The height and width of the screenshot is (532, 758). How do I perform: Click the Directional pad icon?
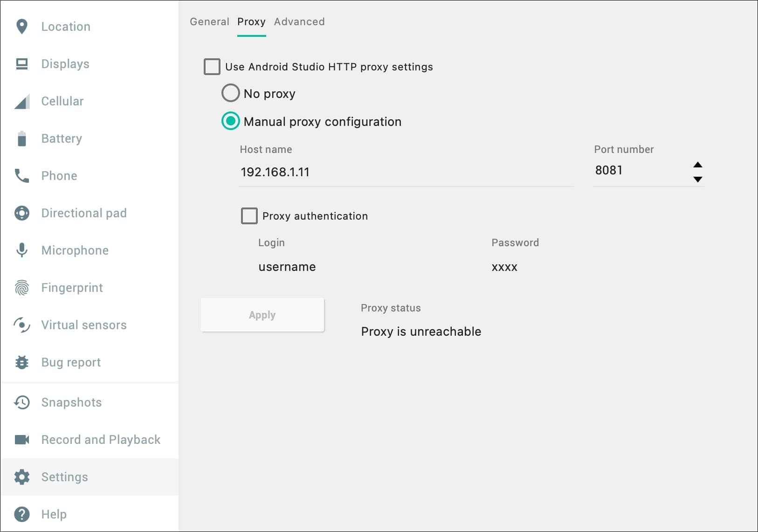pyautogui.click(x=21, y=213)
